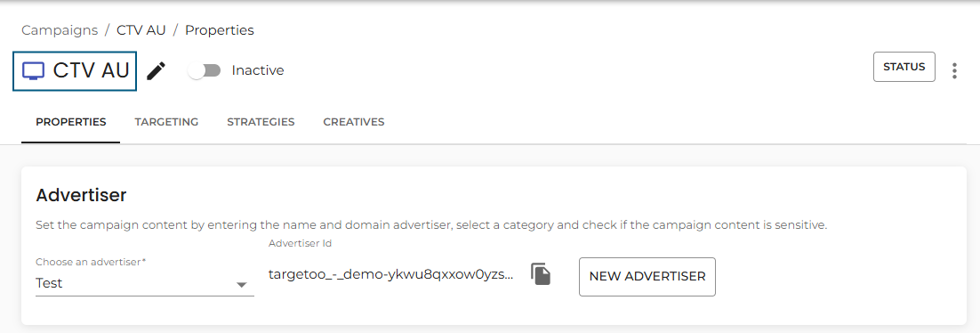This screenshot has width=980, height=333.
Task: Go to the CREATIVES tab
Action: point(354,122)
